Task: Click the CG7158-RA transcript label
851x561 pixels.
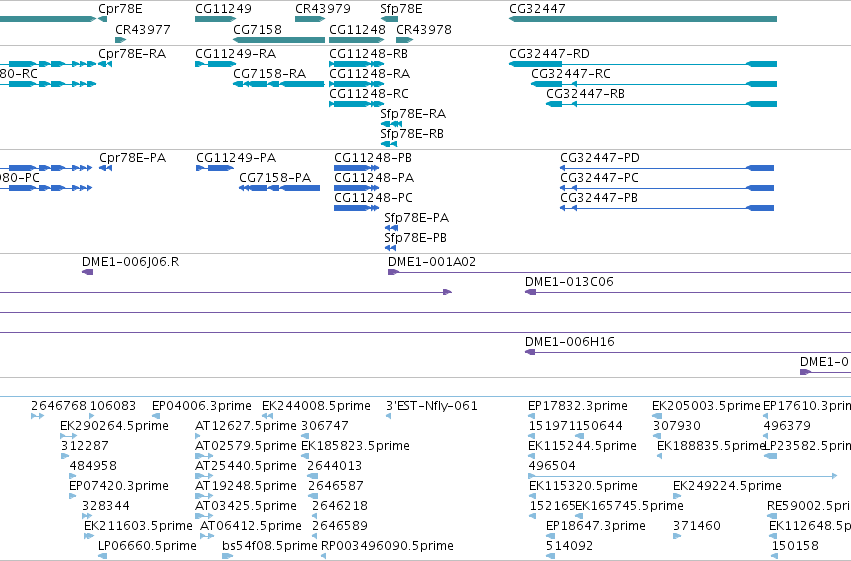Action: tap(269, 74)
